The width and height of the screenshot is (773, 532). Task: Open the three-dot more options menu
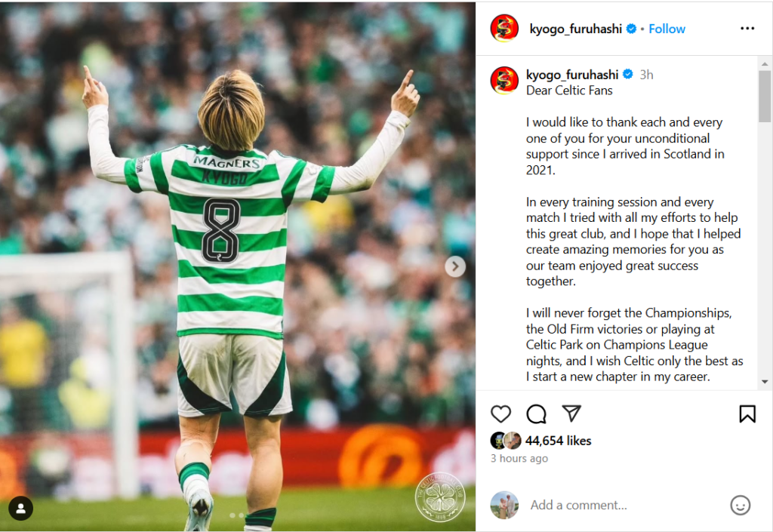coord(747,29)
